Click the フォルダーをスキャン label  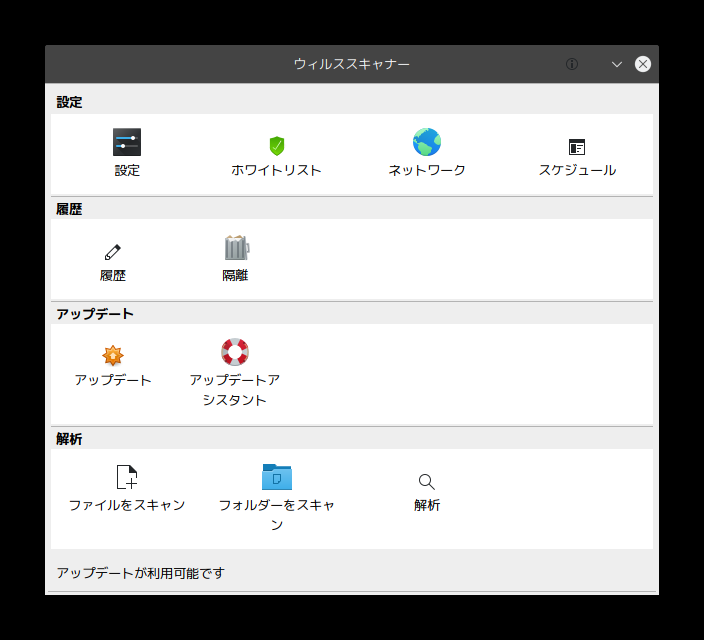(x=277, y=515)
